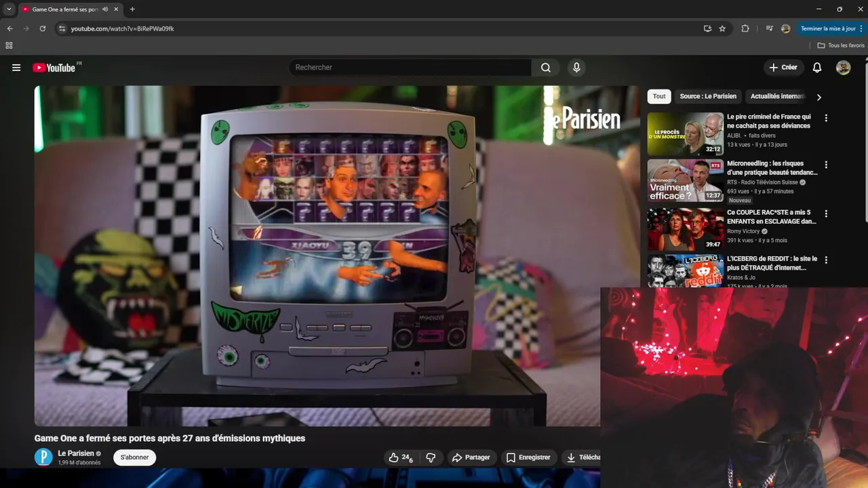Click the 'Télécha...' download button
Screen dimensions: 868x488
click(583, 457)
